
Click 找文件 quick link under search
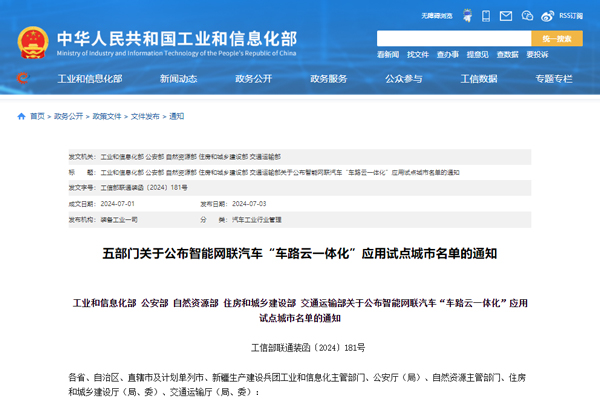pyautogui.click(x=418, y=55)
